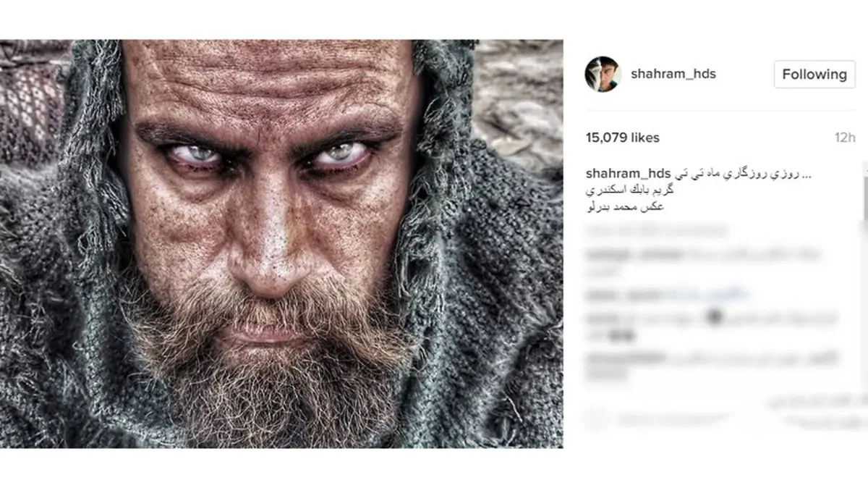
Task: Click emoji in the third blurred comment
Action: point(716,319)
